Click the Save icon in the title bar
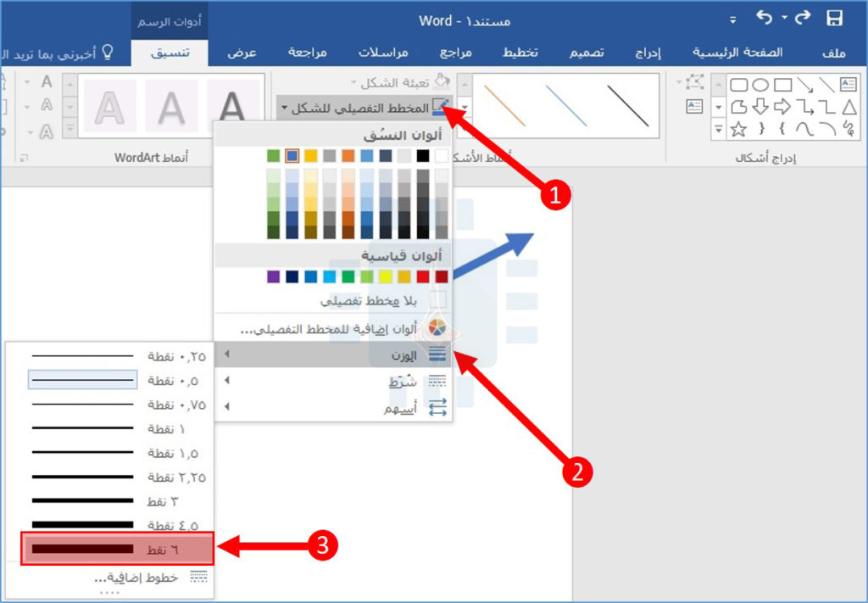The image size is (868, 603). 834,19
